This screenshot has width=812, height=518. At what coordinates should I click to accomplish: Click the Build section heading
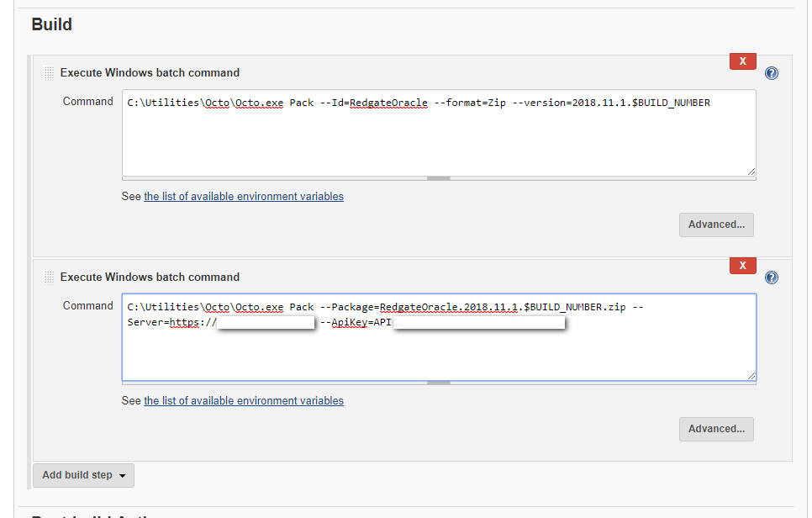tap(52, 25)
